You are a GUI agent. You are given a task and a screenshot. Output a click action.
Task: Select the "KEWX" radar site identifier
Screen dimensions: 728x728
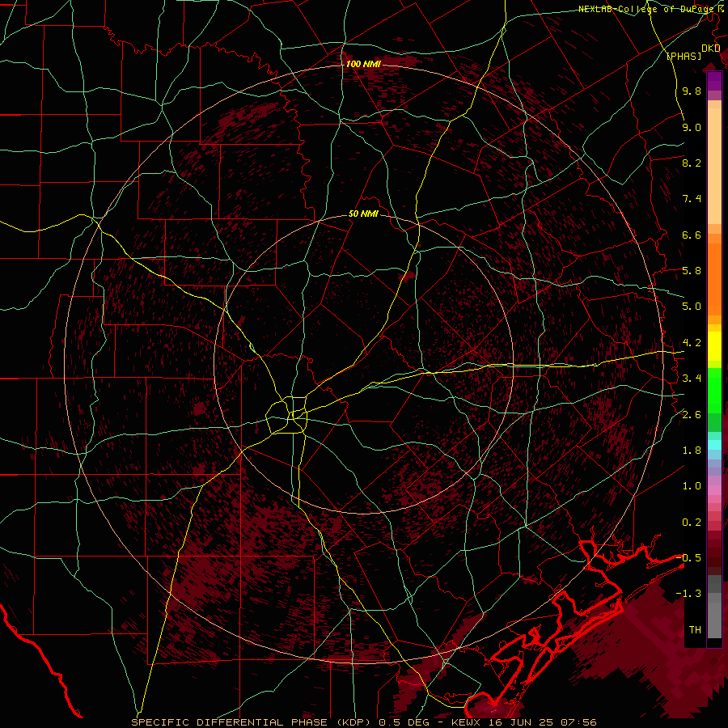tap(468, 722)
